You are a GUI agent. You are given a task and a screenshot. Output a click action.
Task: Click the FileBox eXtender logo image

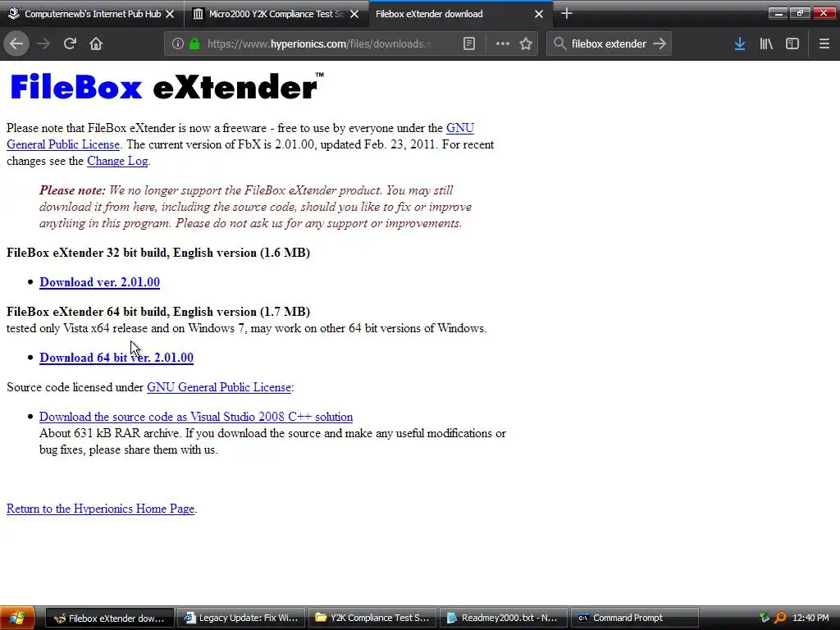(x=167, y=86)
